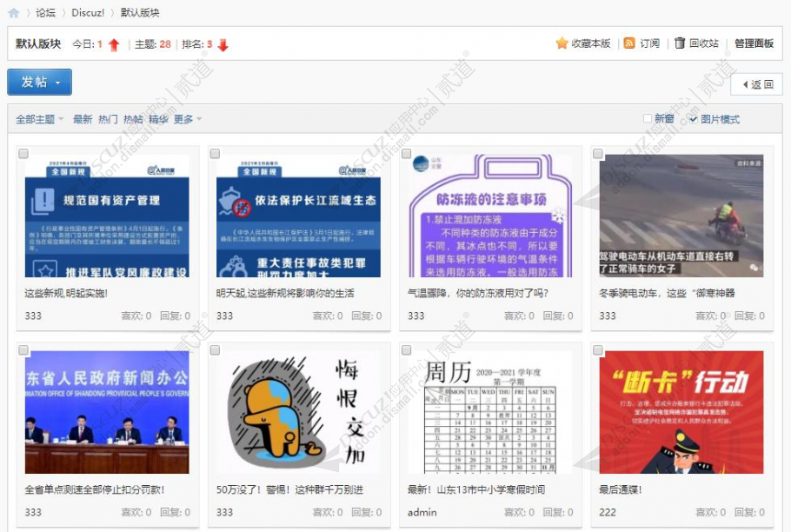Enable the 新窗 checkbox
This screenshot has width=791, height=532.
(648, 118)
